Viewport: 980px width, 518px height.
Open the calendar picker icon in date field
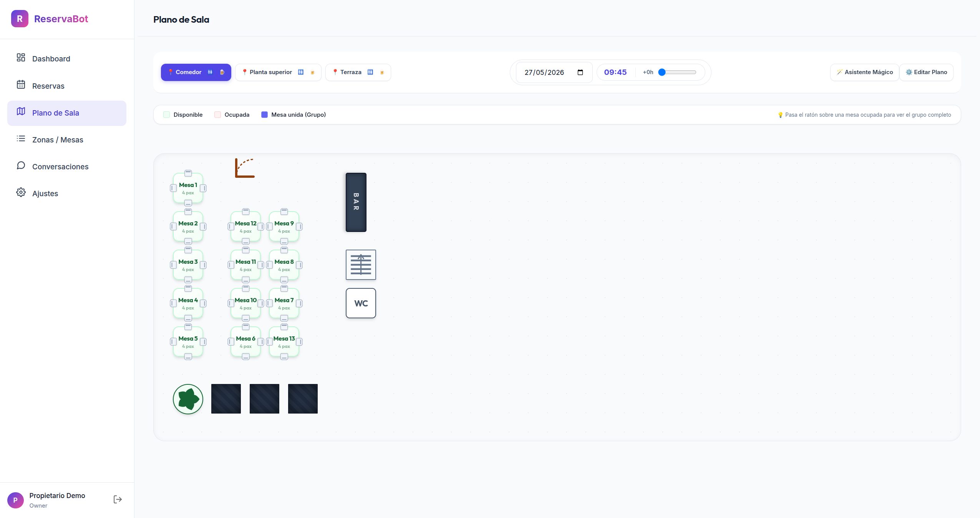(x=580, y=72)
